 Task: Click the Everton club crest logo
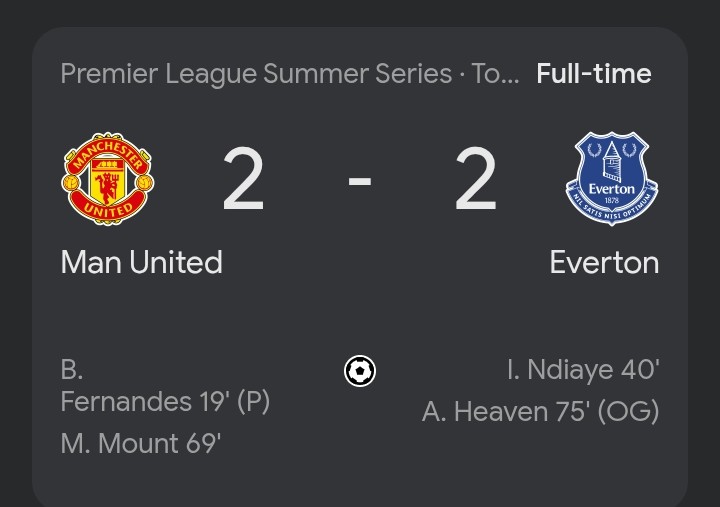612,179
